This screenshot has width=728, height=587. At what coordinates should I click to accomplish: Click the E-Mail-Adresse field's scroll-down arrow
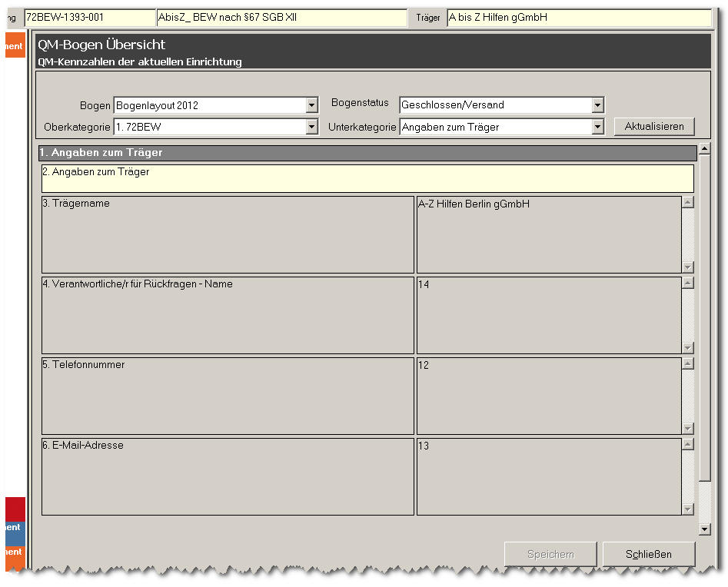(688, 509)
